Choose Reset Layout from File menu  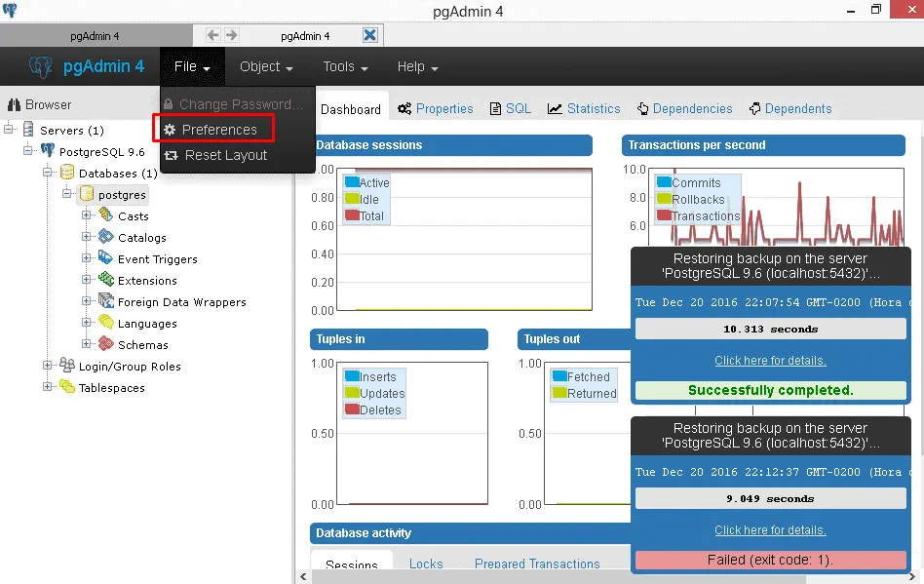point(226,156)
